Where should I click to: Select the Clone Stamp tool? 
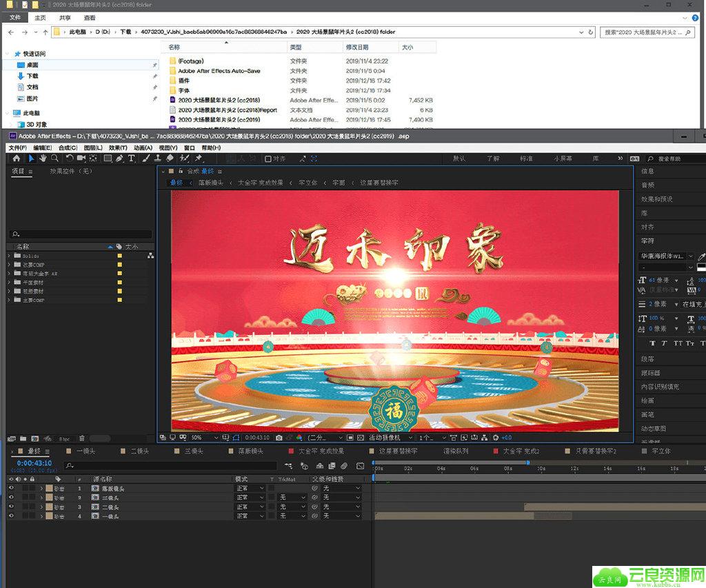(x=158, y=158)
